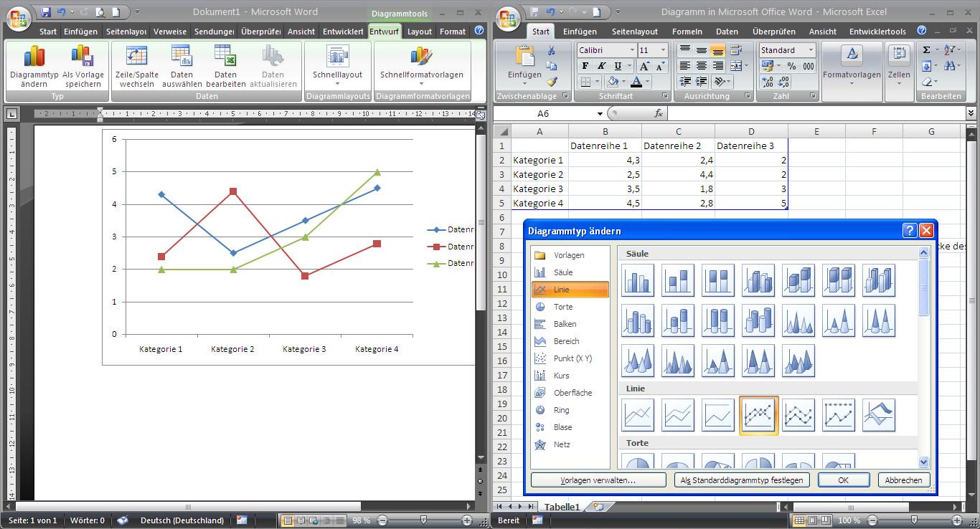Click the fill color bucket in Excel
Screen dimensions: 980x529
(612, 82)
